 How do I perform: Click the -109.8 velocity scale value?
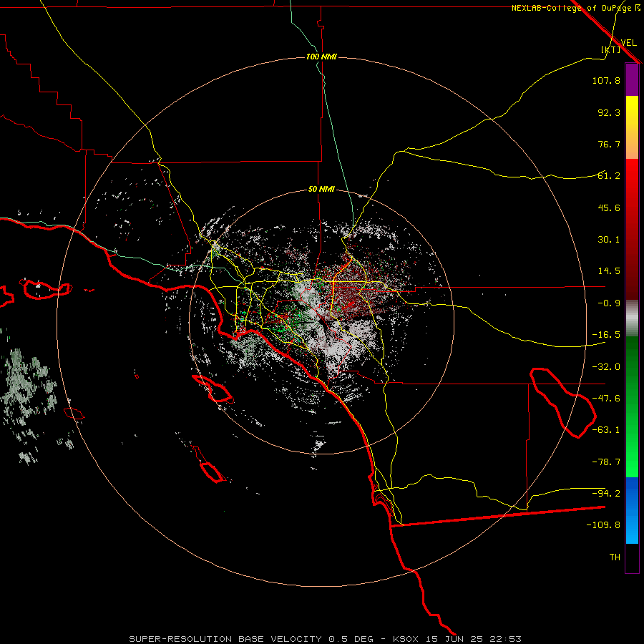[603, 525]
